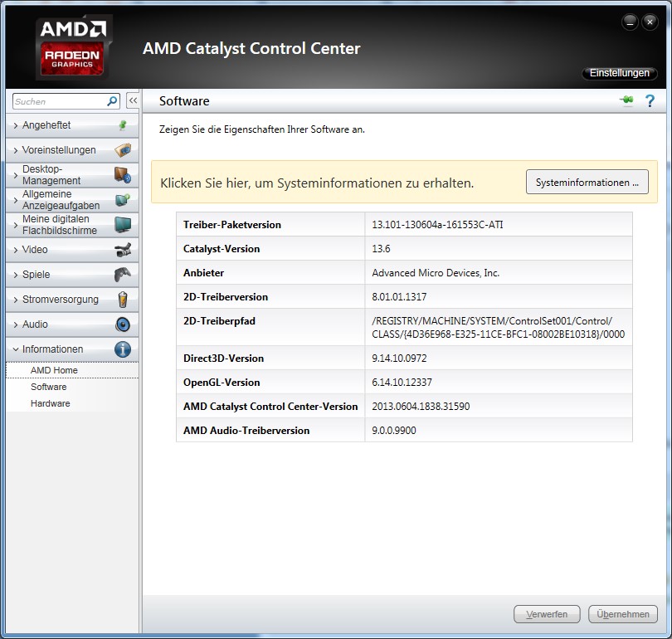
Task: Click the Audio speaker icon
Action: 123,324
